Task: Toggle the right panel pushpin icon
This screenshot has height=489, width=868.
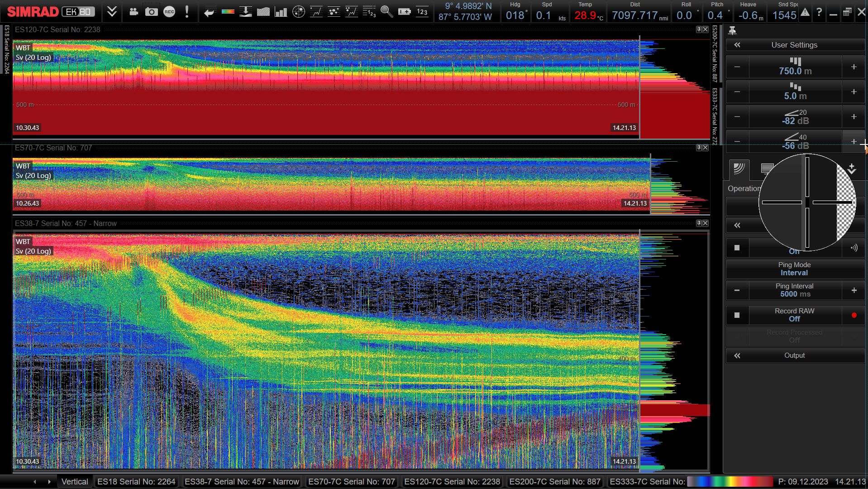Action: coord(732,30)
